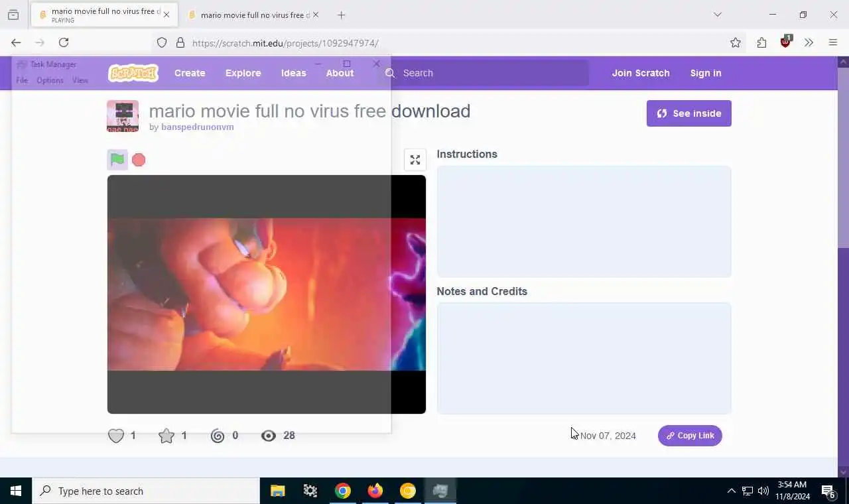Open File Explorer from the taskbar

pos(278,491)
